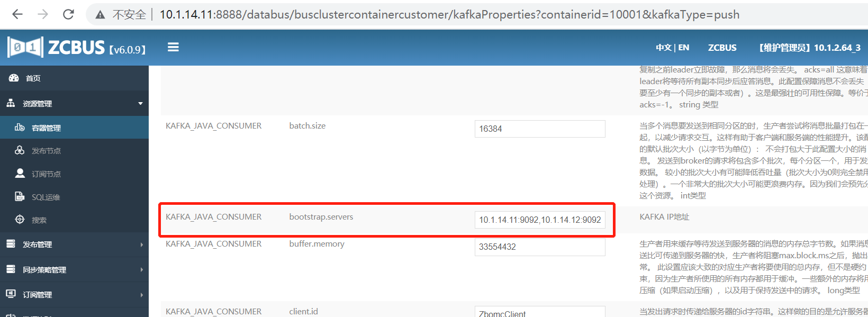Collapse the 资源管理 menu arrow
868x317 pixels.
pos(140,104)
